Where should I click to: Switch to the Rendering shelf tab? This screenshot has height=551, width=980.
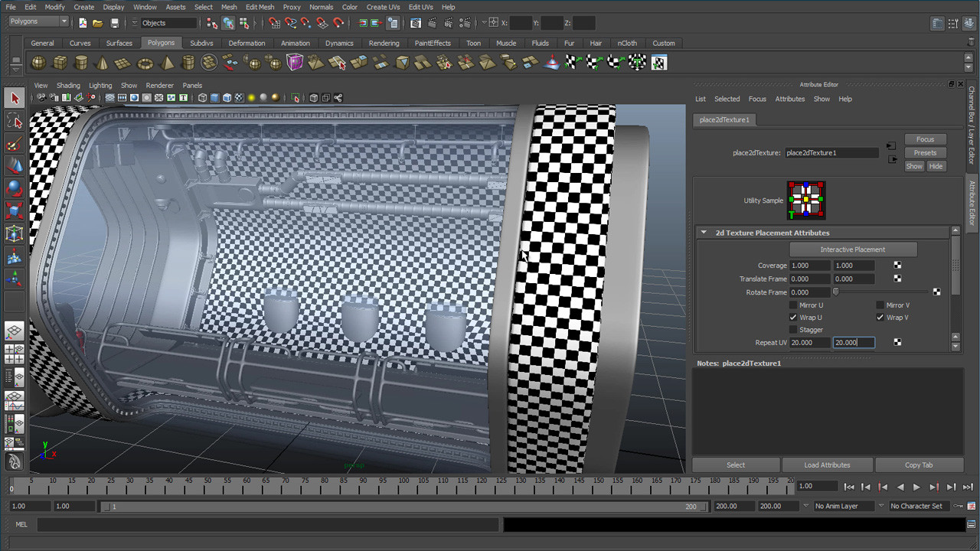(384, 43)
